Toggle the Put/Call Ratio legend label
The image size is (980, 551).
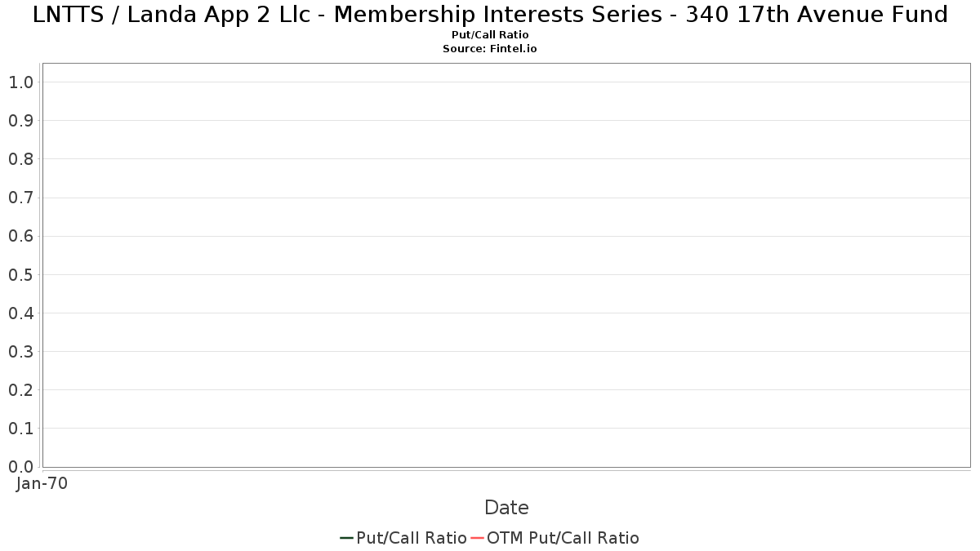tap(411, 538)
